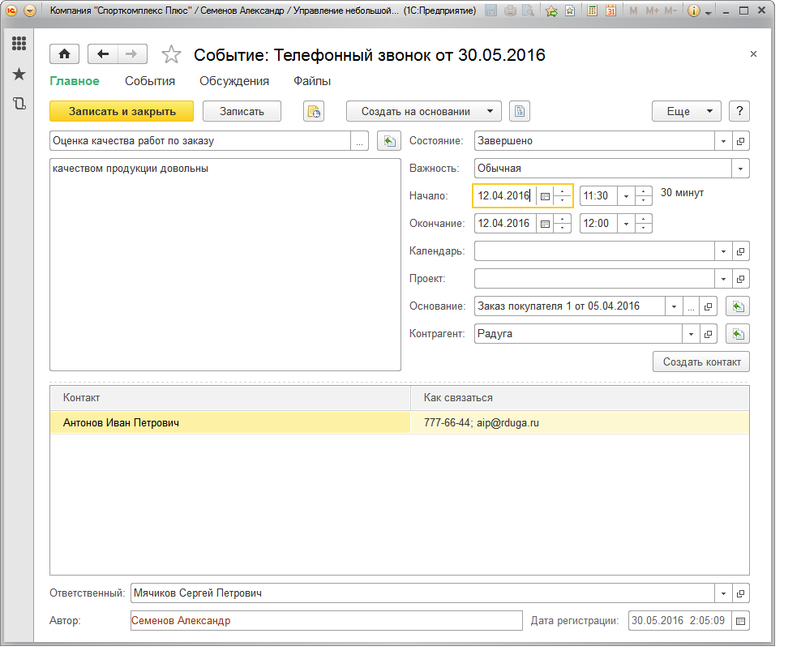Image resolution: width=801 pixels, height=672 pixels.
Task: Click Записать и закрыть button
Action: (122, 111)
